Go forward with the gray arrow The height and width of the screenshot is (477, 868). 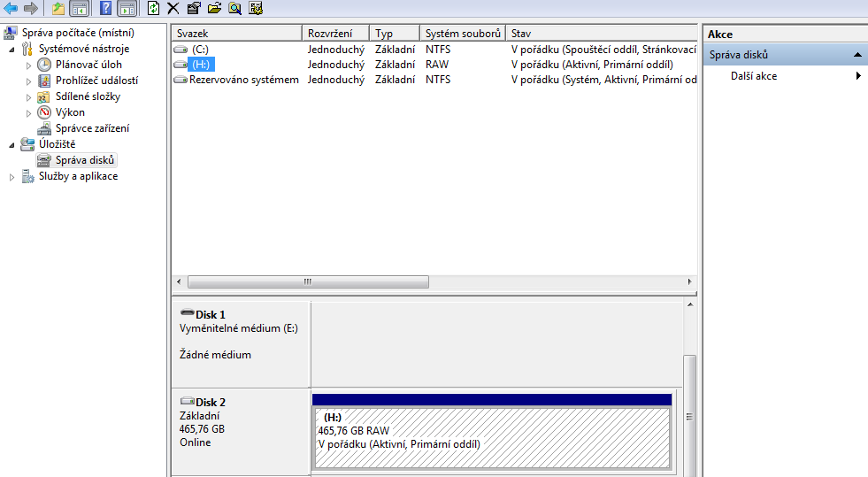pyautogui.click(x=31, y=8)
